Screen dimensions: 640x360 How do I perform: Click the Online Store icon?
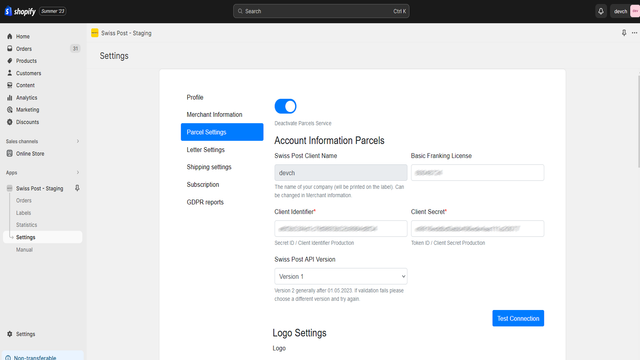tap(10, 153)
